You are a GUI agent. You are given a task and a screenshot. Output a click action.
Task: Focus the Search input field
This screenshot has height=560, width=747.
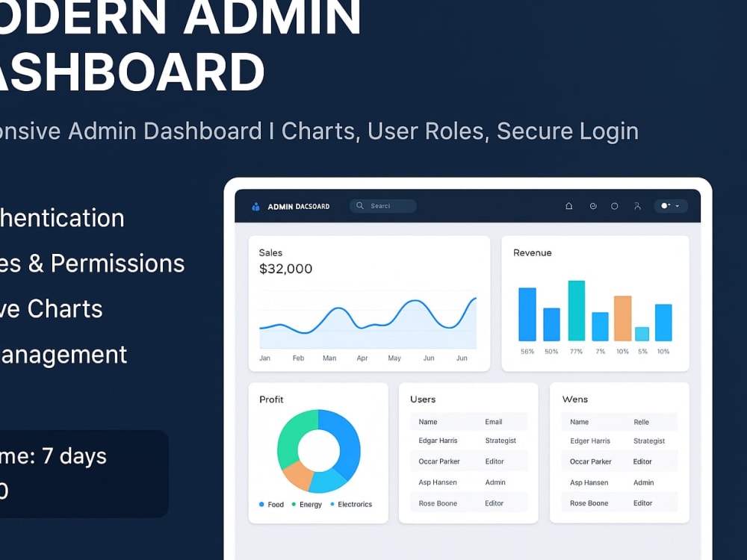[x=383, y=206]
